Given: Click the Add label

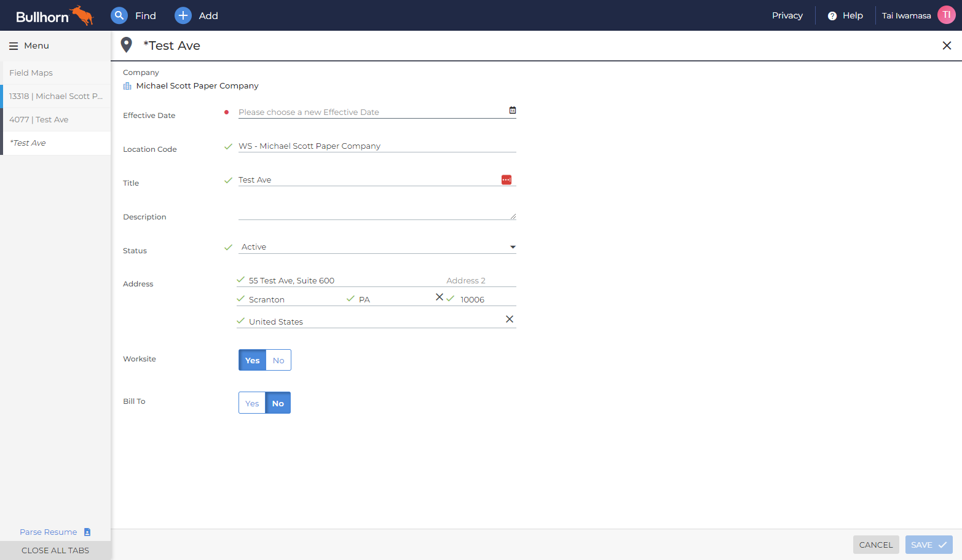Looking at the screenshot, I should click(208, 15).
